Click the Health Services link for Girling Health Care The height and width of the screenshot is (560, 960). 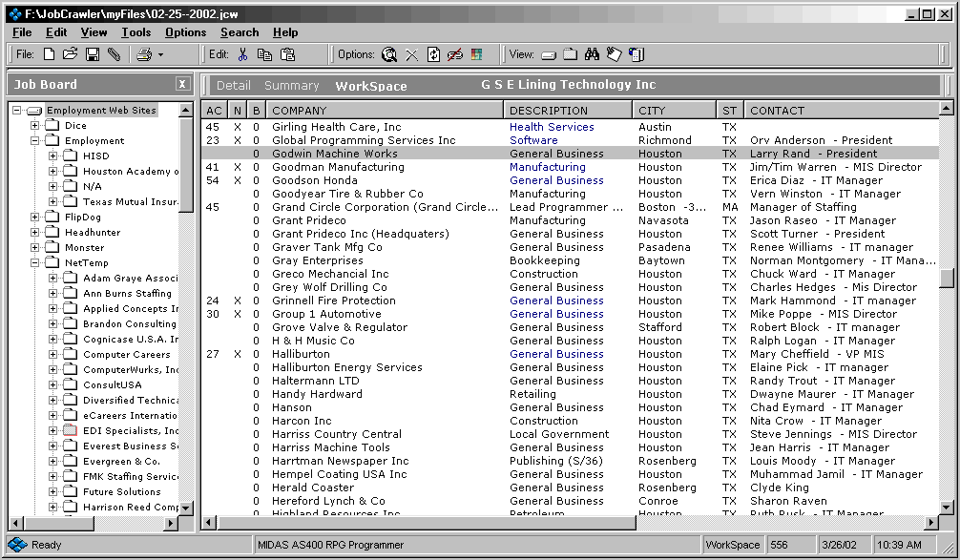[x=552, y=126]
